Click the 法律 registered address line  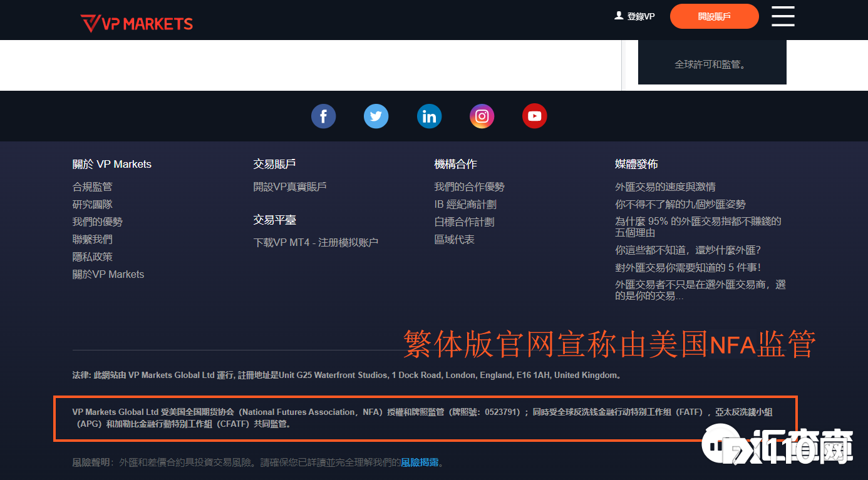pos(348,375)
